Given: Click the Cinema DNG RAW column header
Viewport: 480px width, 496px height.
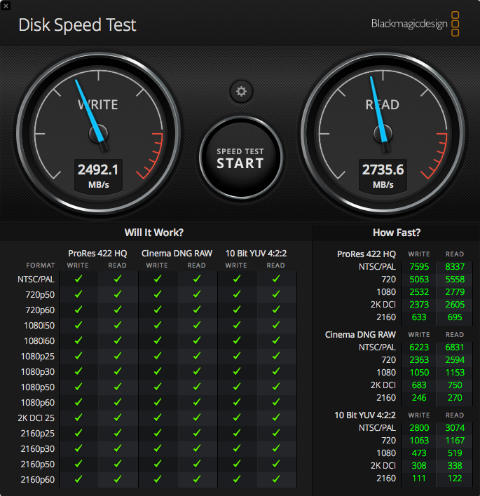Looking at the screenshot, I should click(x=177, y=253).
